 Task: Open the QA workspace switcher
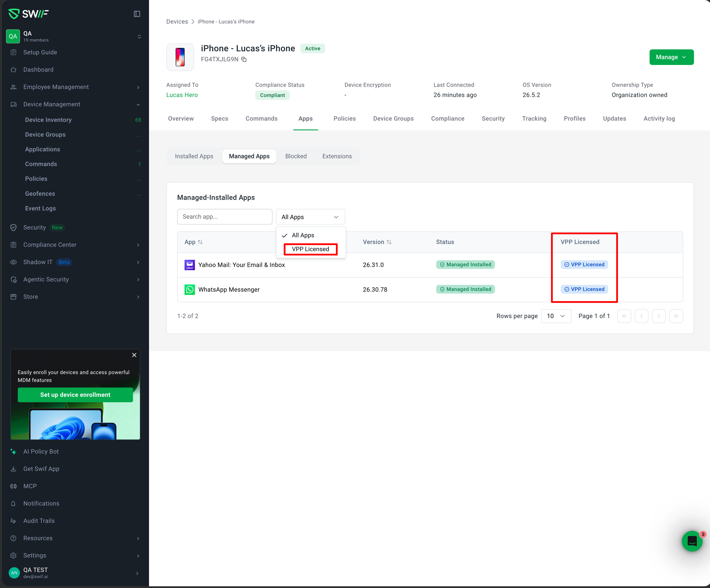[139, 37]
